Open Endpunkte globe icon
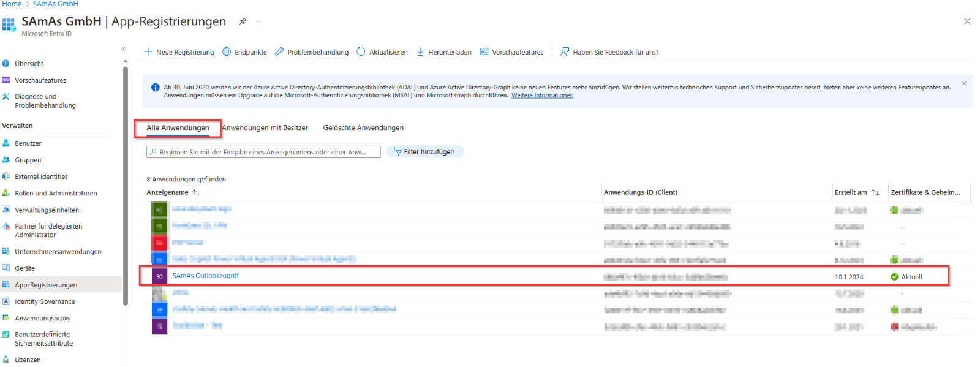 click(x=227, y=51)
